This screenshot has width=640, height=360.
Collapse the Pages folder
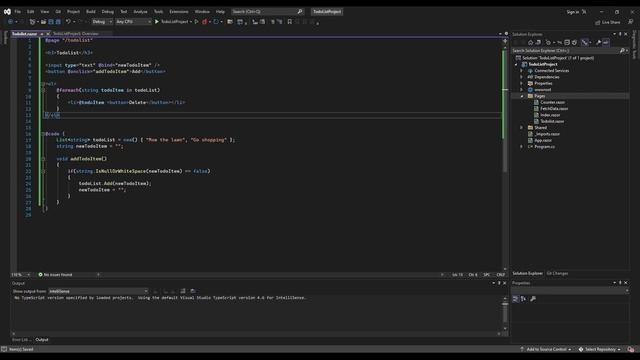[x=522, y=96]
